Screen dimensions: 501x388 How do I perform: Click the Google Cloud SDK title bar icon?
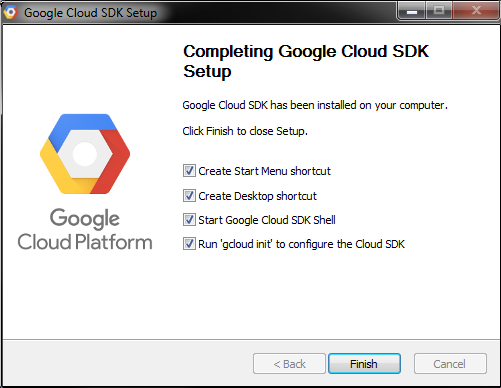click(10, 12)
